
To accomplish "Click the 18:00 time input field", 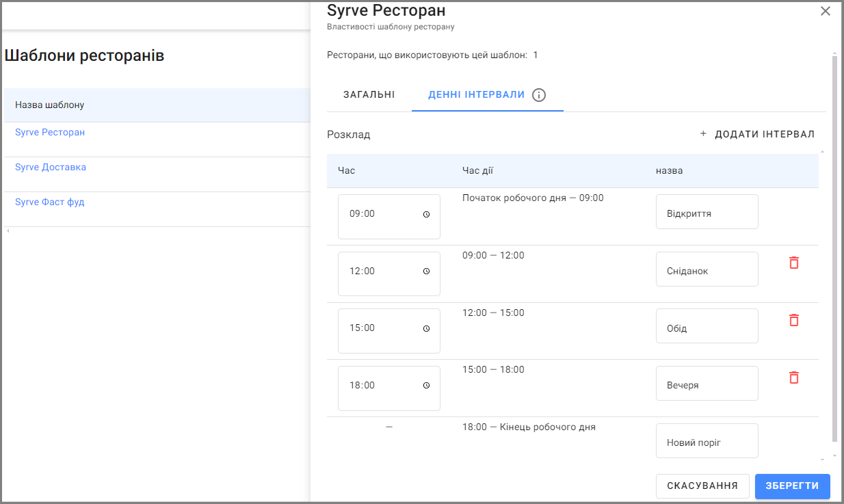I will pos(389,388).
